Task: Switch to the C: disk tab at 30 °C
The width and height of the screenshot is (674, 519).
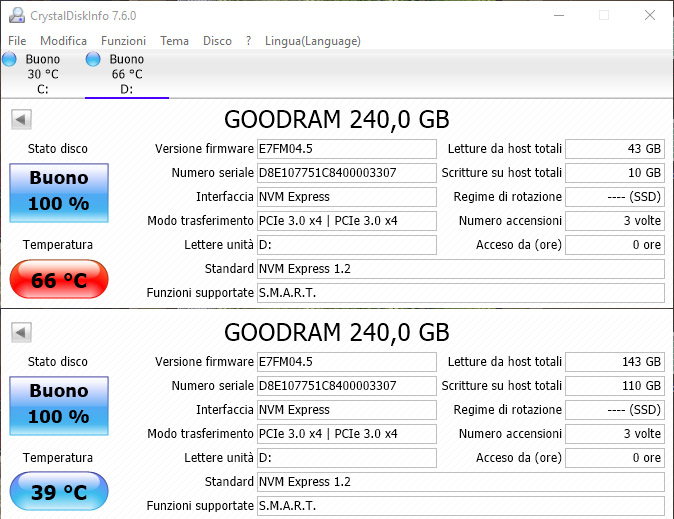Action: [x=42, y=74]
